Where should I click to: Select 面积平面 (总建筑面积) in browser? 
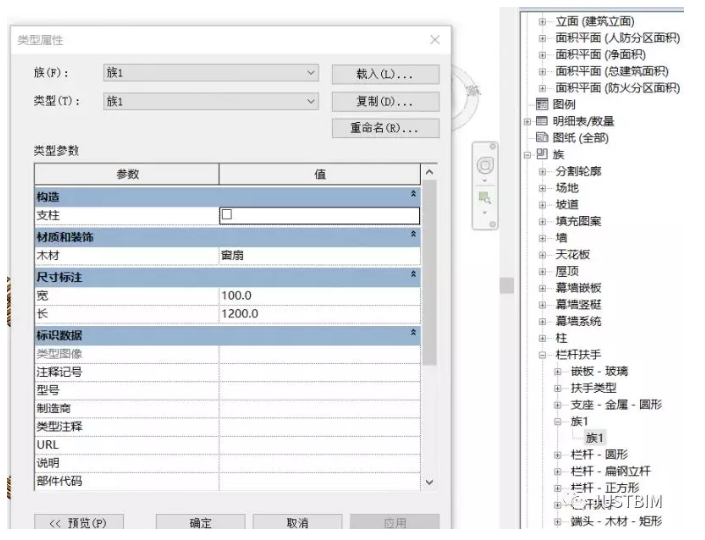coord(612,71)
